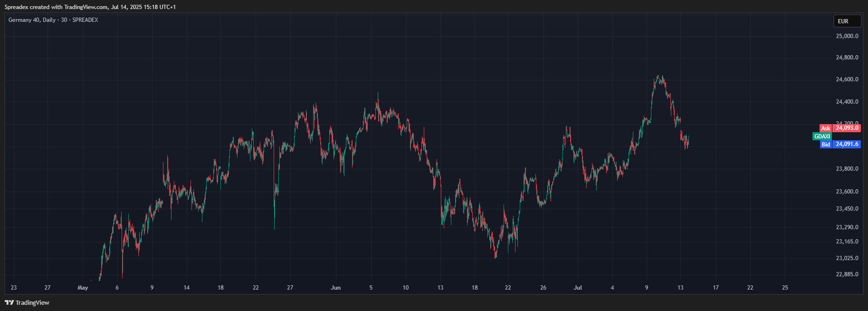Screen dimensions: 868x311
Task: Click date 26 on the time axis
Action: [x=543, y=288]
